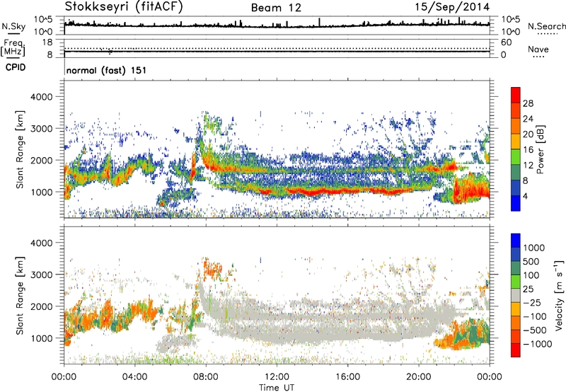The height and width of the screenshot is (392, 566).
Task: Click the '3000' tick on the power panel
Action: 42,129
